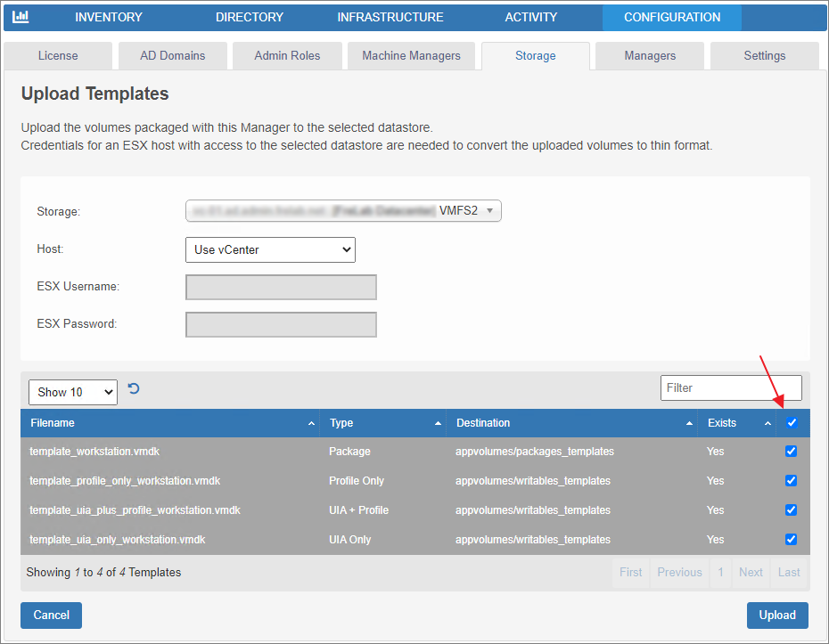Screen dimensions: 829x644
Task: Switch to the Machine Managers tab
Action: tap(411, 55)
